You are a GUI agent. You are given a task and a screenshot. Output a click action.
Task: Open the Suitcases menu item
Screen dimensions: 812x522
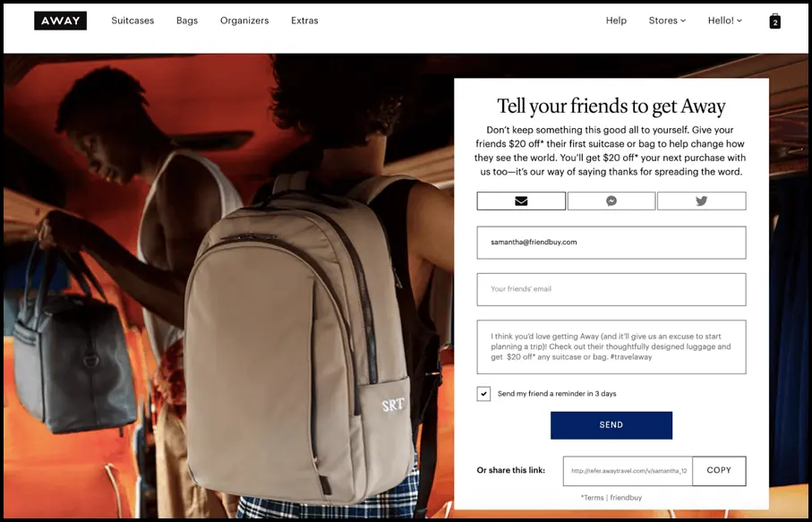[x=132, y=21]
